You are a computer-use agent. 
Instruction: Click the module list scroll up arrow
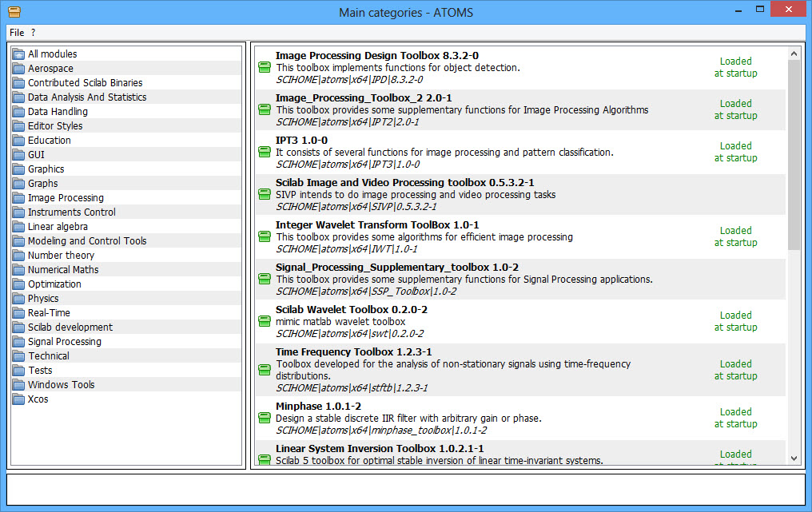coord(794,54)
